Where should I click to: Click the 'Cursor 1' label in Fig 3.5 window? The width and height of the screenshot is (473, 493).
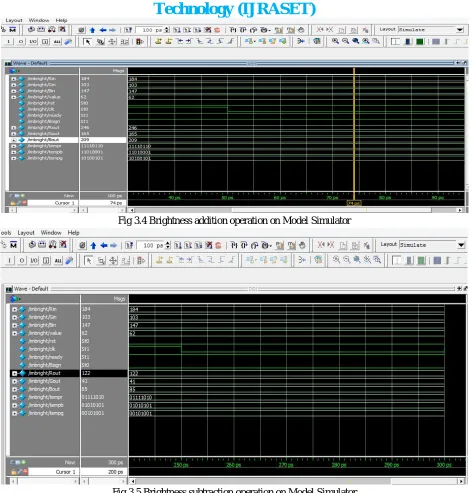click(65, 472)
